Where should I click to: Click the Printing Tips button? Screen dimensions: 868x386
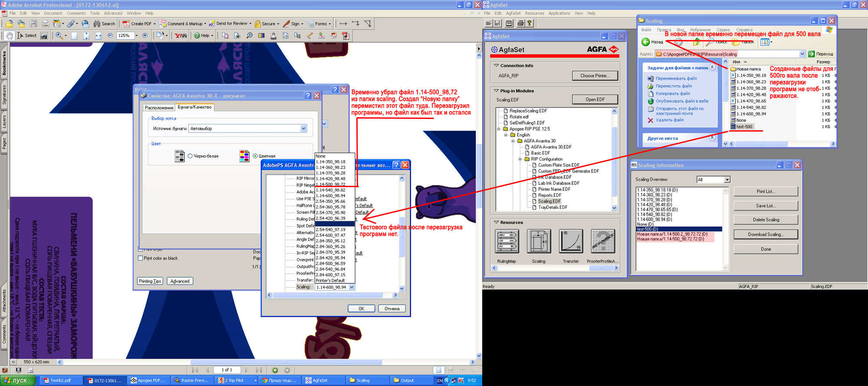click(150, 281)
